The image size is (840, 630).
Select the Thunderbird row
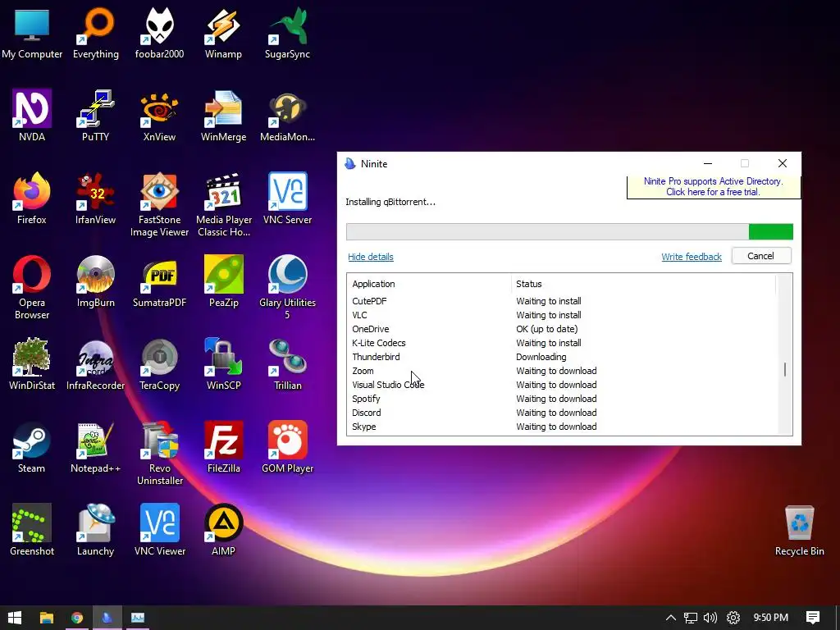pos(561,357)
